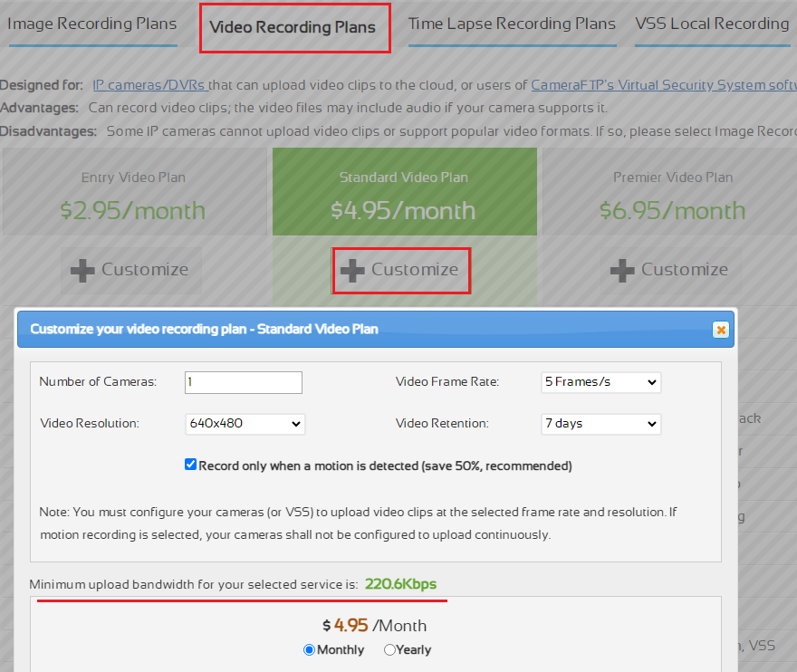797x672 pixels.
Task: Open the VSS Local Recording tab
Action: tap(712, 24)
